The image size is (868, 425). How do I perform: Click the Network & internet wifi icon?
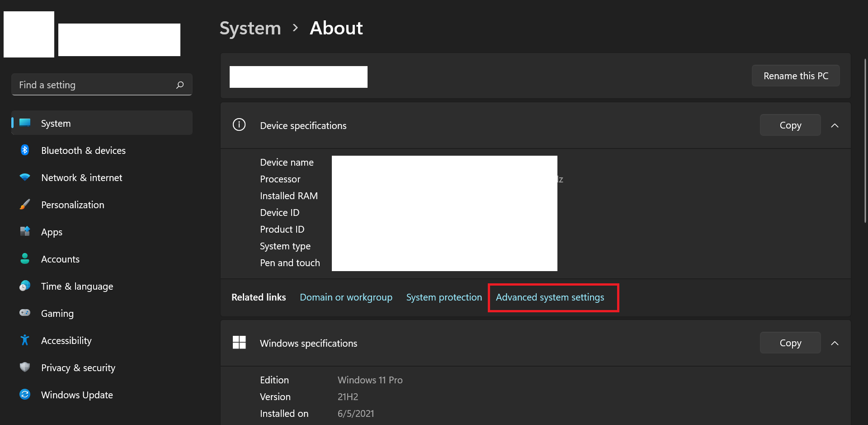(x=25, y=177)
